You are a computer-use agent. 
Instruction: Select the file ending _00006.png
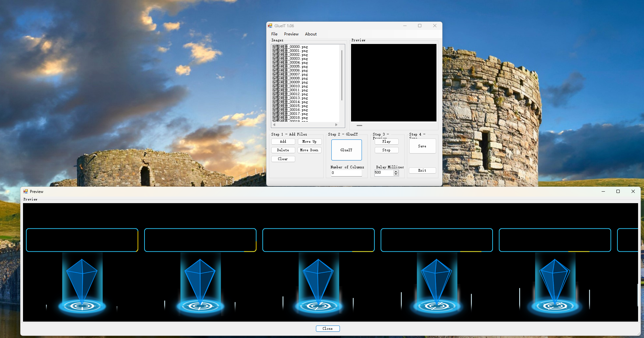point(290,70)
